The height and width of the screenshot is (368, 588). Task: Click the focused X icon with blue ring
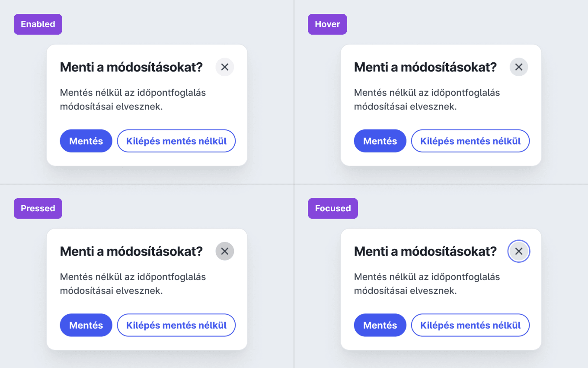[518, 251]
